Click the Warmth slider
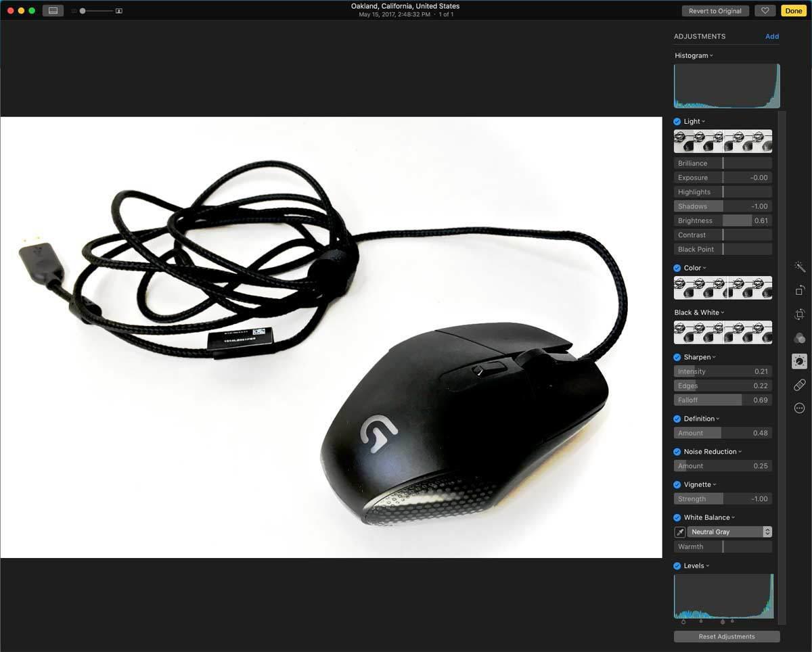Viewport: 812px width, 652px height. [x=723, y=546]
